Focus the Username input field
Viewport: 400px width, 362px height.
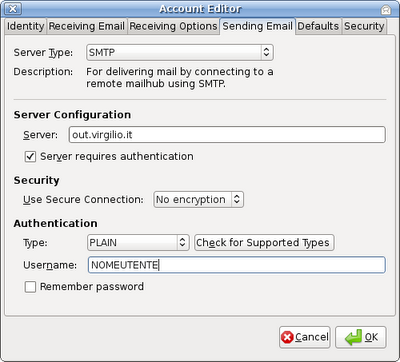[237, 265]
